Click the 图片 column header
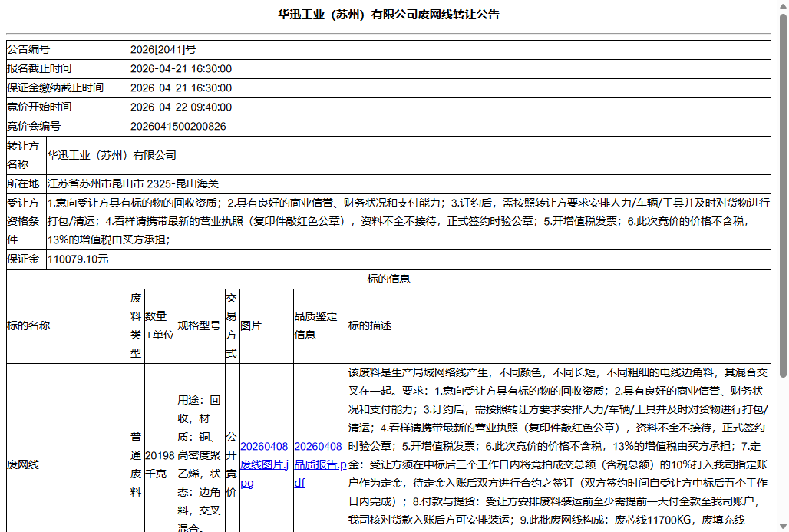 point(266,325)
